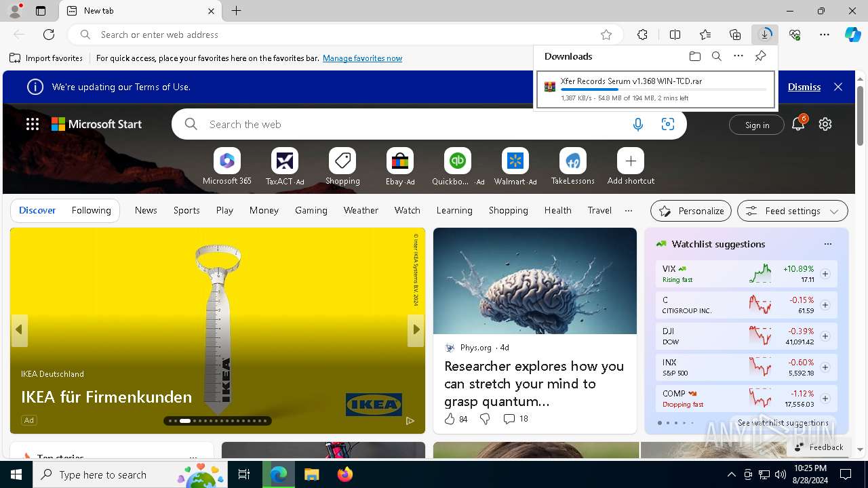This screenshot has width=868, height=488.
Task: Open News feed category
Action: [x=146, y=210]
